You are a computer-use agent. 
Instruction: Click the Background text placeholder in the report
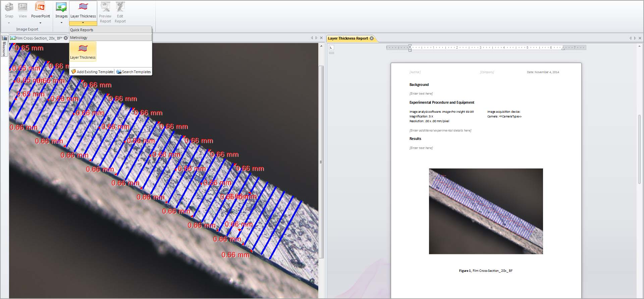[x=421, y=94]
